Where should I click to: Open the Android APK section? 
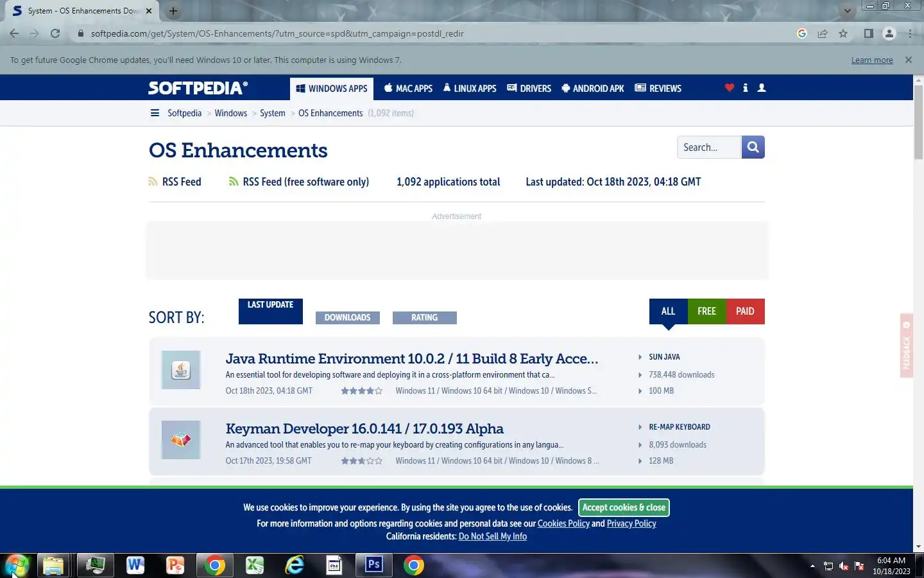pyautogui.click(x=593, y=89)
